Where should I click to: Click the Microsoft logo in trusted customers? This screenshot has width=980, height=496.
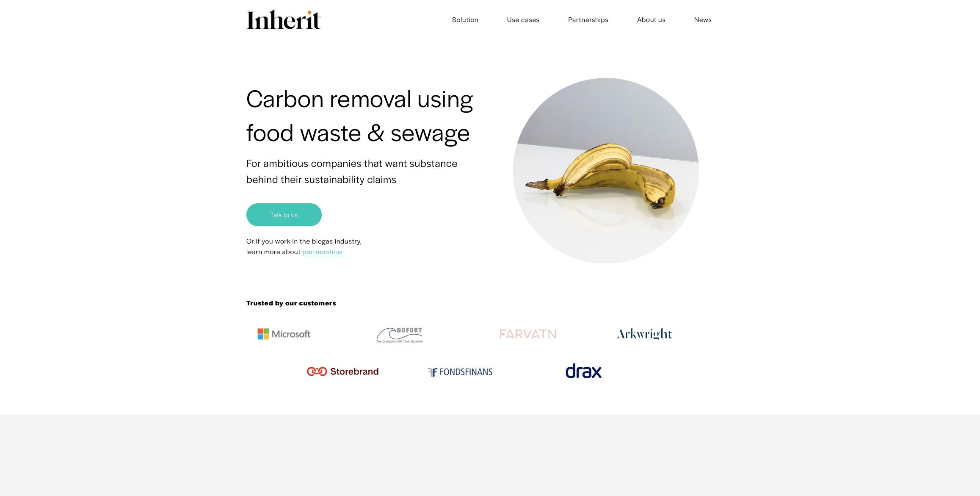click(283, 333)
